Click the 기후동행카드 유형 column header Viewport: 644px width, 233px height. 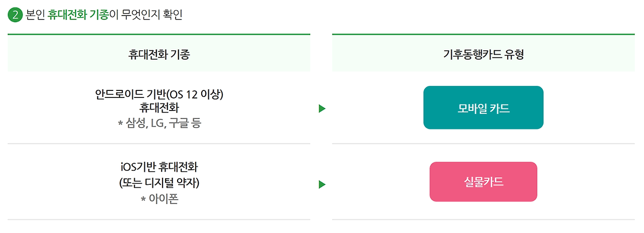pyautogui.click(x=483, y=54)
